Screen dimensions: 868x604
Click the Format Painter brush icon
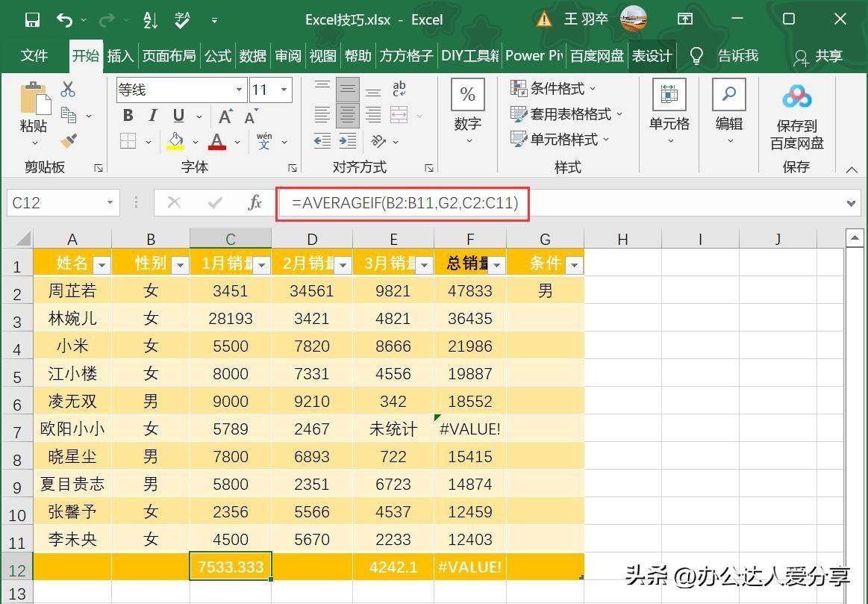pos(69,140)
